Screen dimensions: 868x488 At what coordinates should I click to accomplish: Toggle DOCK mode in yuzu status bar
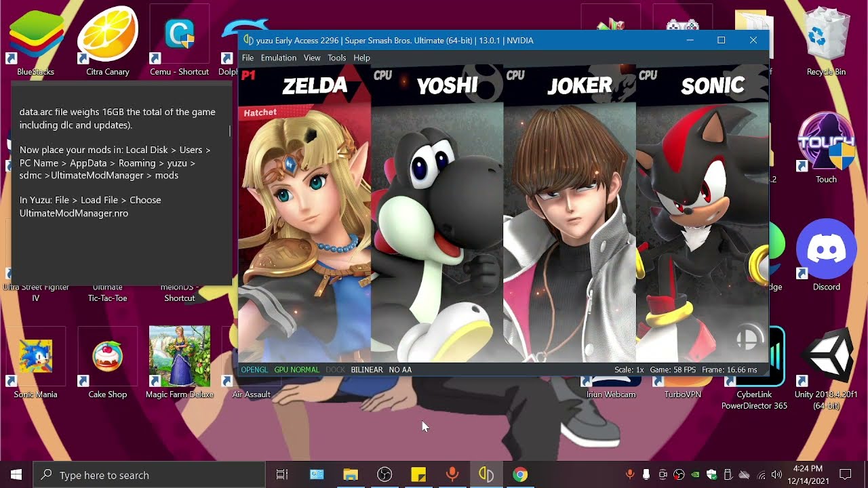point(335,370)
